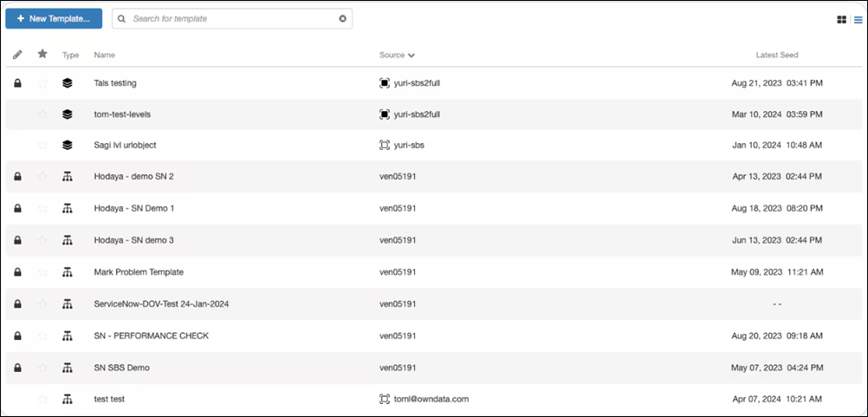The image size is (868, 417).
Task: Click ven05191 source in SN SBS Demo row
Action: [398, 368]
